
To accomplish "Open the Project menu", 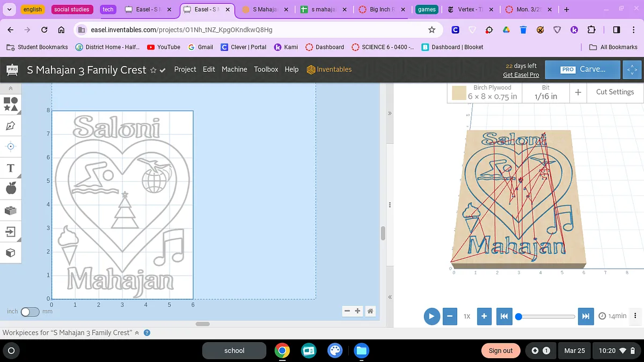I will click(x=185, y=69).
